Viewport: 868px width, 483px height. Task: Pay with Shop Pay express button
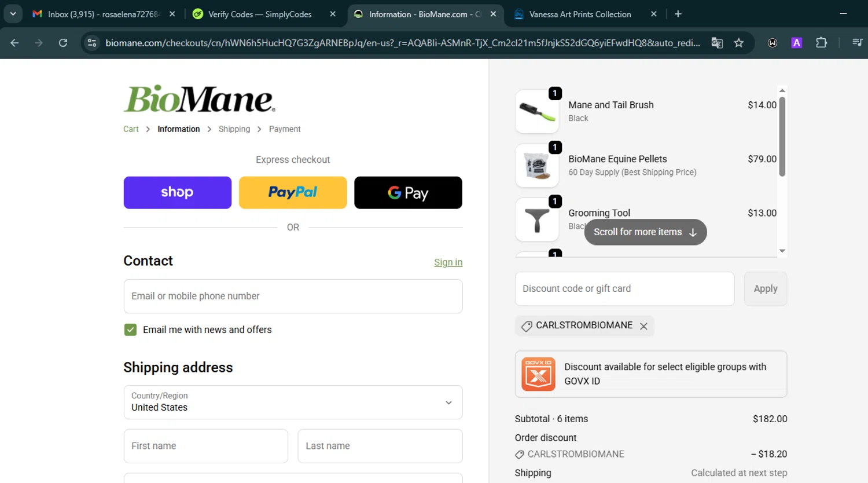point(178,193)
